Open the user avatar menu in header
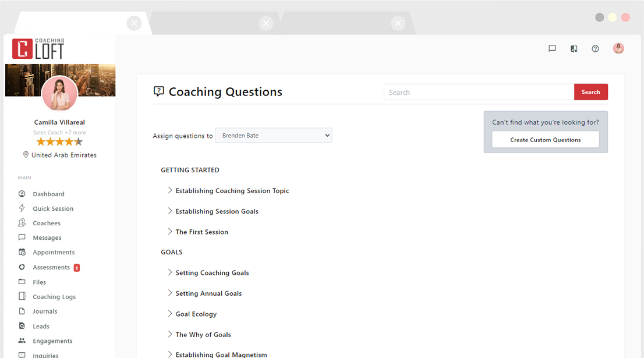This screenshot has width=644, height=358. pos(618,49)
